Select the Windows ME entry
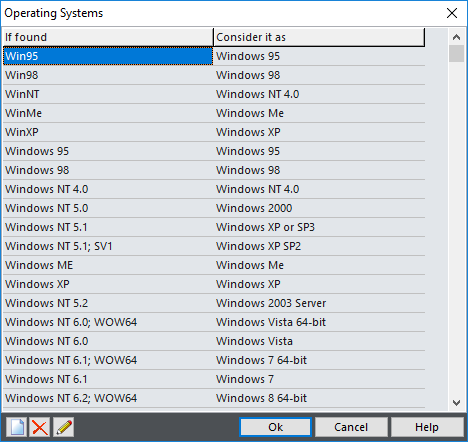 pos(214,265)
